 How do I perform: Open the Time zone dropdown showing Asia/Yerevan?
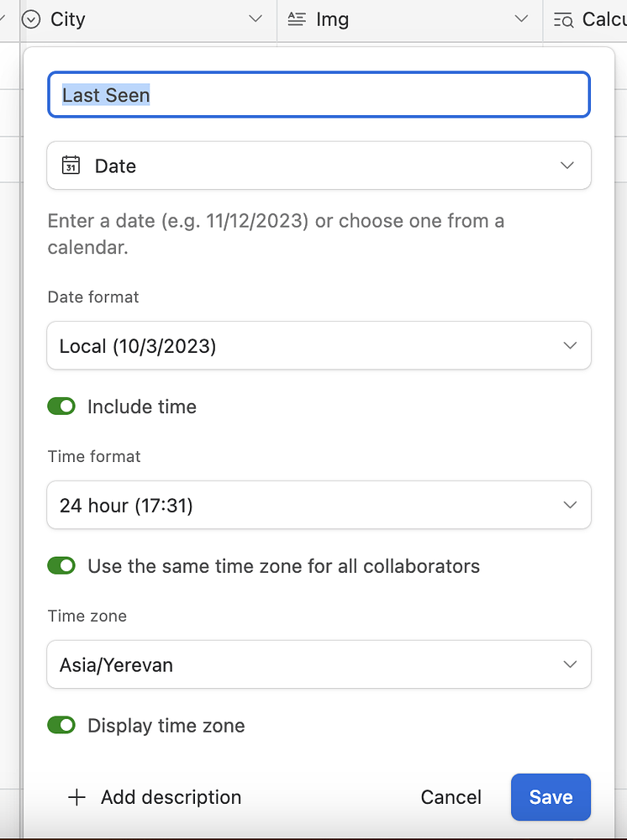[319, 664]
